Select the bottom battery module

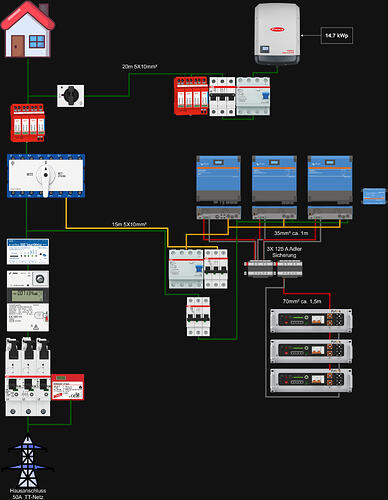[311, 381]
